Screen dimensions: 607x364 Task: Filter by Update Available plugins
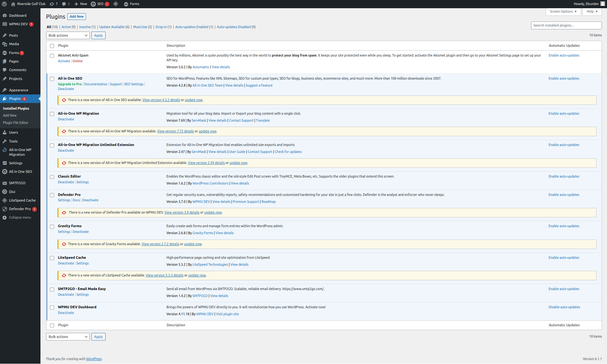(x=112, y=27)
